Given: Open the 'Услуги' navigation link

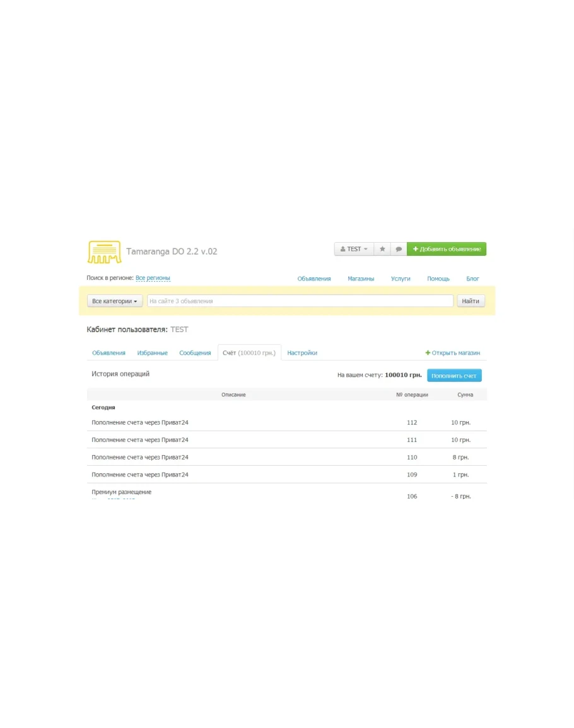Looking at the screenshot, I should click(401, 279).
